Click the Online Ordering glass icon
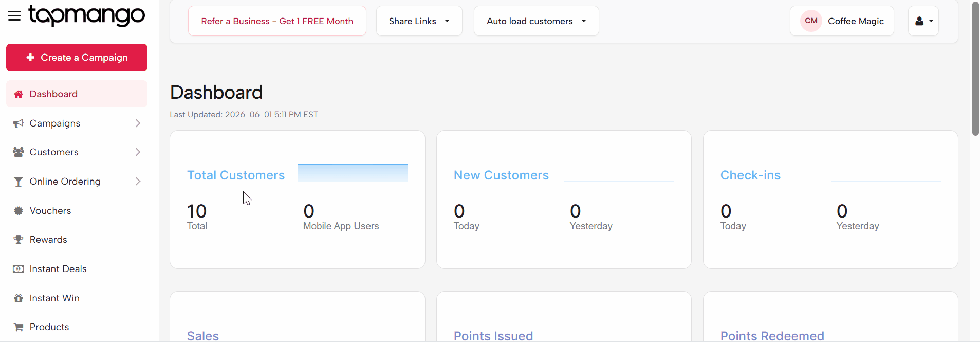This screenshot has height=342, width=980. tap(19, 182)
